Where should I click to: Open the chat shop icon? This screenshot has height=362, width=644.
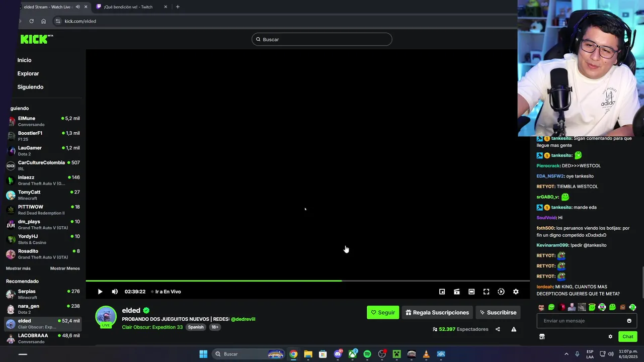(542, 336)
